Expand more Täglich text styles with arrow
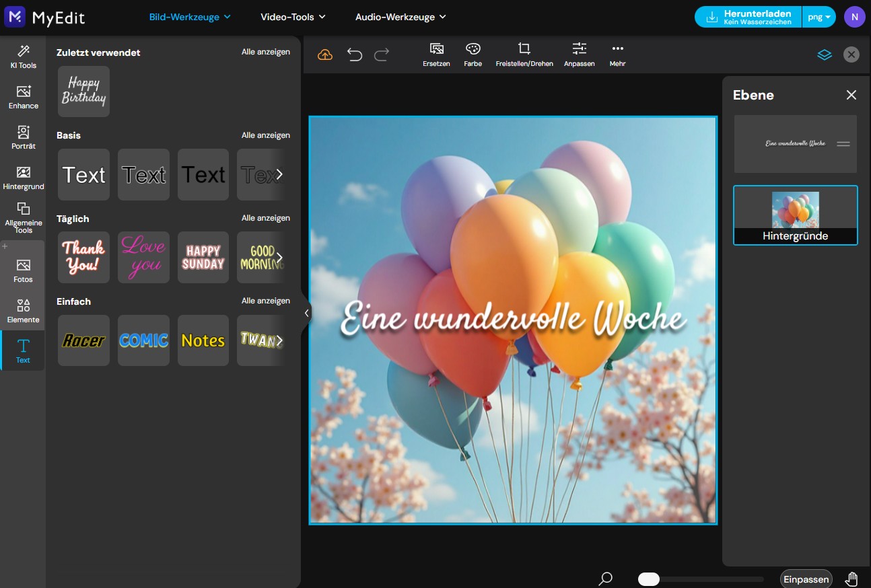 (x=279, y=258)
